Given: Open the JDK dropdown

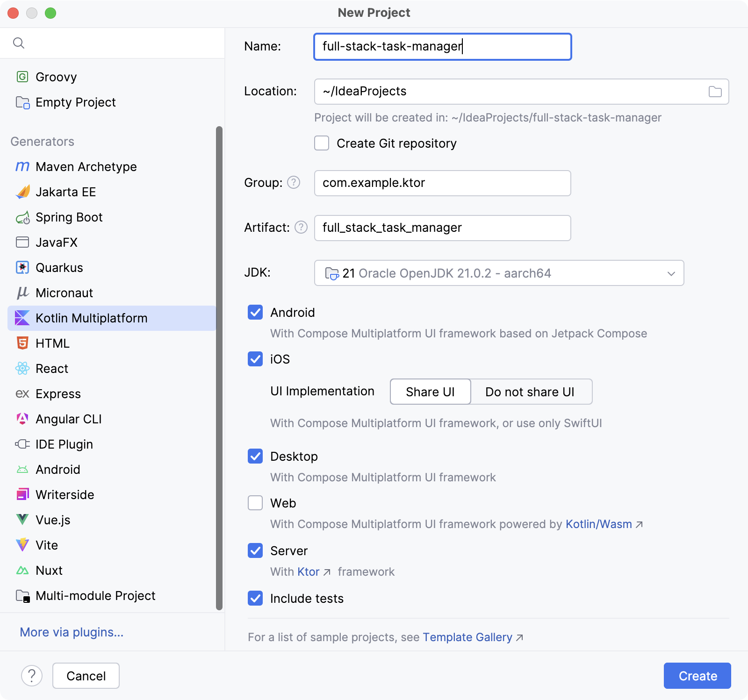Looking at the screenshot, I should click(x=499, y=273).
